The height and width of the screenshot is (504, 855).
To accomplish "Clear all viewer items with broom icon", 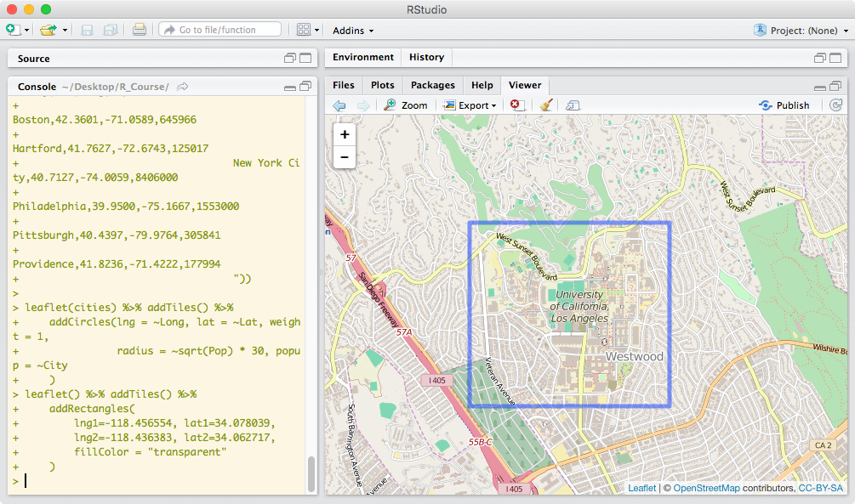I will 545,105.
